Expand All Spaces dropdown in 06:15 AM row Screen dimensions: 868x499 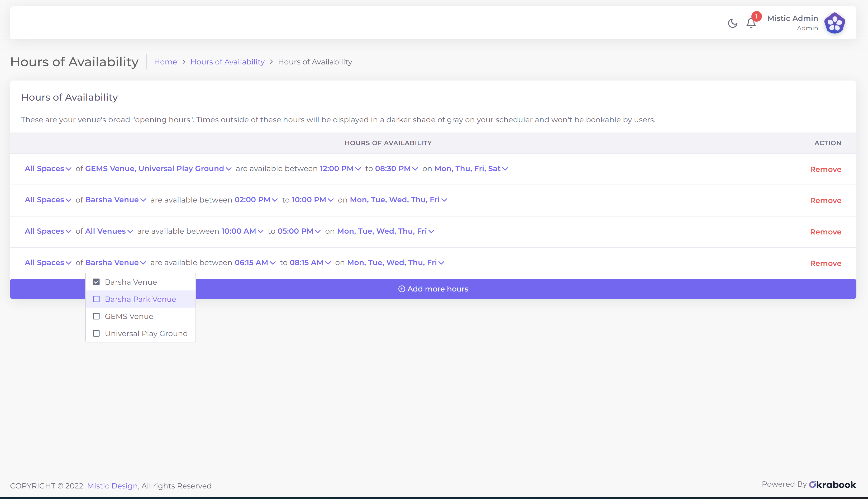click(48, 262)
